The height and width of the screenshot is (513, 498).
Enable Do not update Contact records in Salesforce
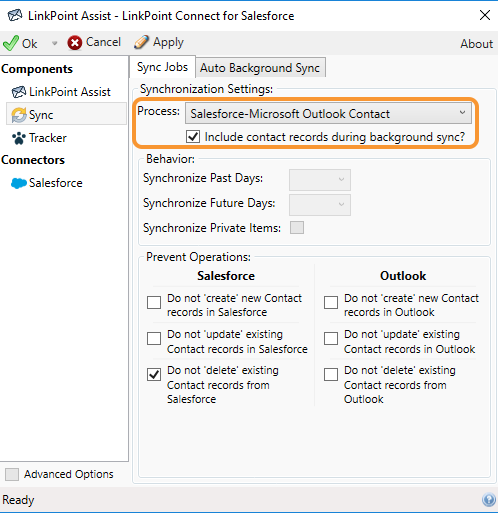pyautogui.click(x=154, y=338)
